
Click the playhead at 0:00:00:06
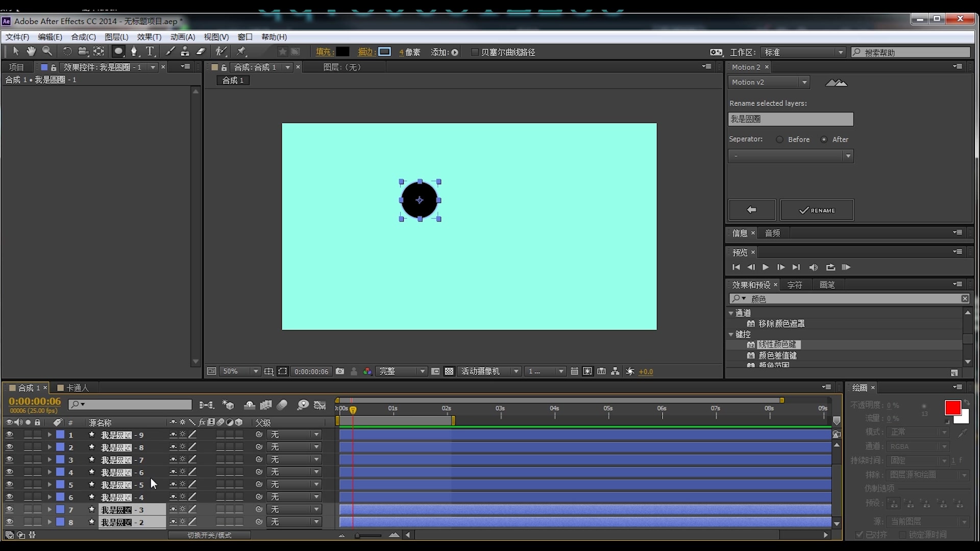[352, 410]
